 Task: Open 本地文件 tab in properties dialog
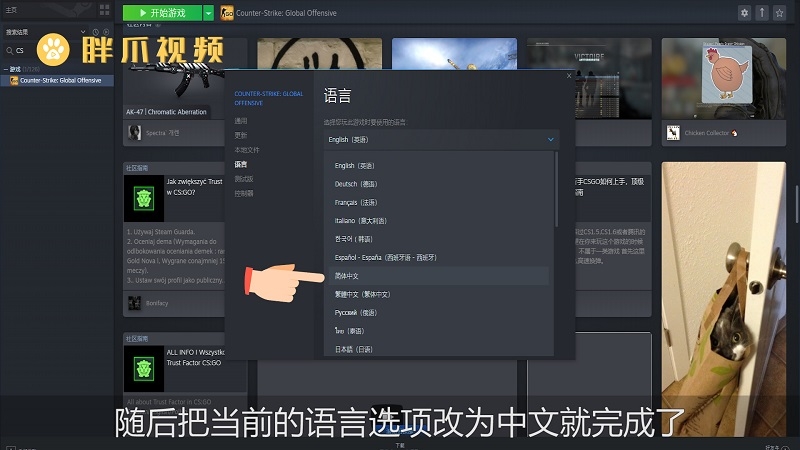(247, 150)
